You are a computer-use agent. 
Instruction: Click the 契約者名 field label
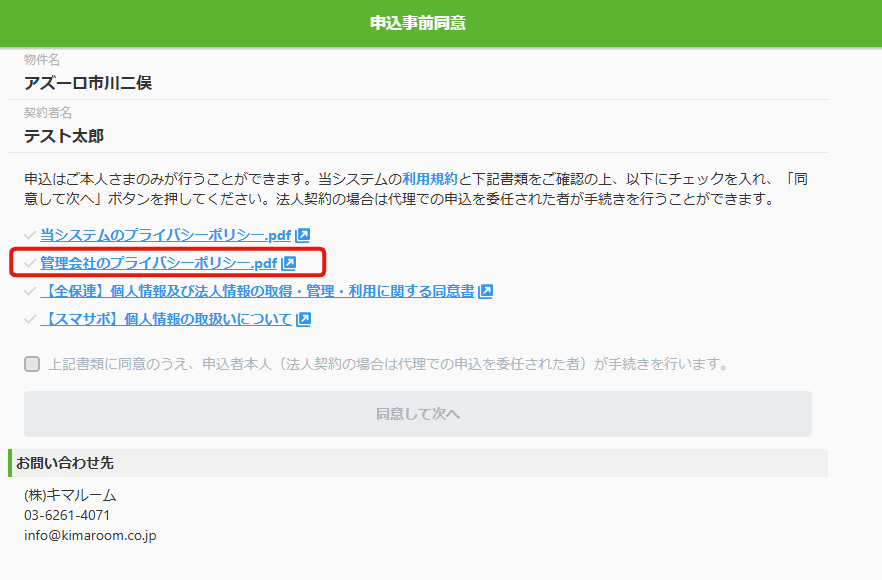[48, 113]
